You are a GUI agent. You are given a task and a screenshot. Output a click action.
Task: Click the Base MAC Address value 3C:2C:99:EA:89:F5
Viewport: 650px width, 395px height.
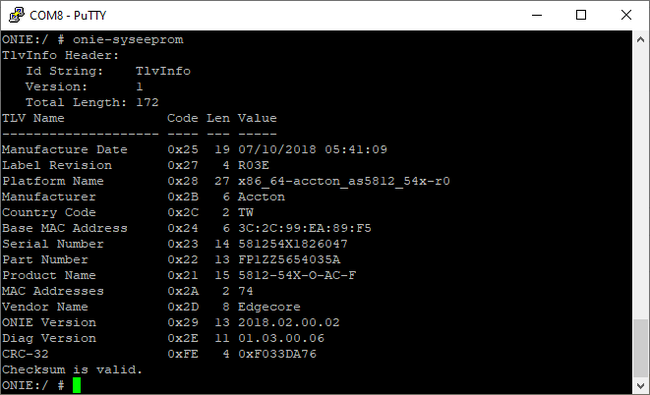305,228
